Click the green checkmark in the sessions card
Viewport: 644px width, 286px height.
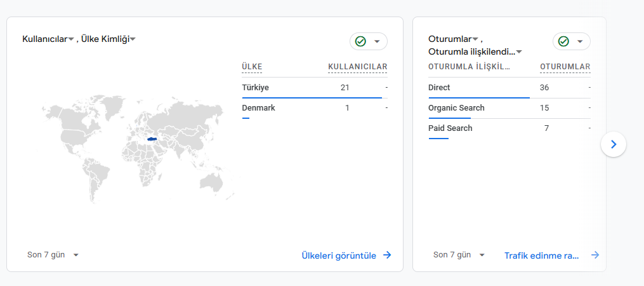[563, 41]
